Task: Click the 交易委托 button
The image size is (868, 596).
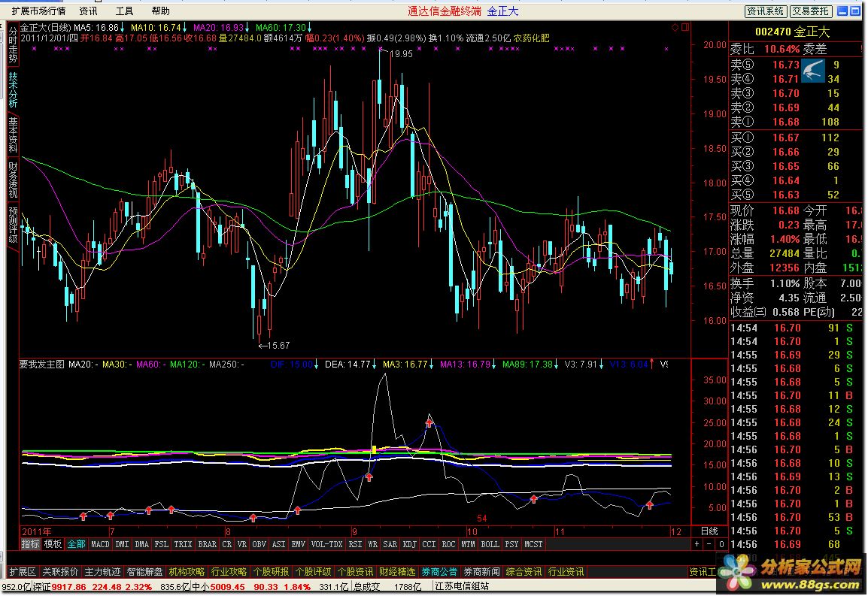Action: click(x=810, y=11)
